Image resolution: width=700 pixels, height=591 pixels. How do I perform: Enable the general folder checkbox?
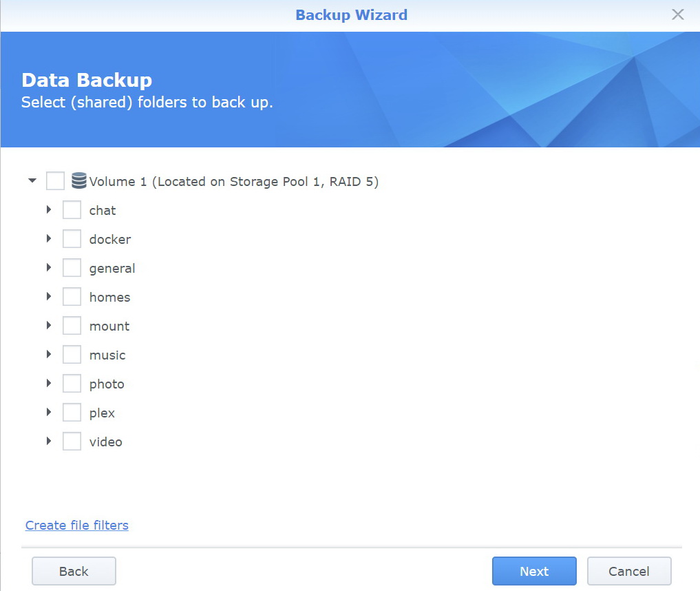point(72,268)
